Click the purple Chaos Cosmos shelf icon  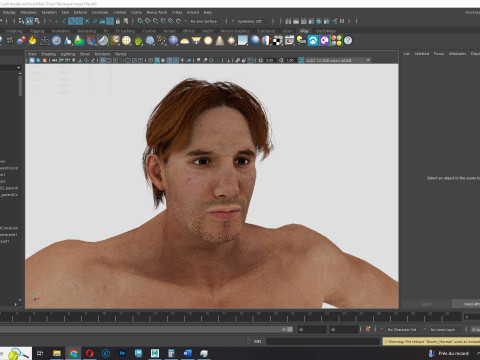(325, 41)
